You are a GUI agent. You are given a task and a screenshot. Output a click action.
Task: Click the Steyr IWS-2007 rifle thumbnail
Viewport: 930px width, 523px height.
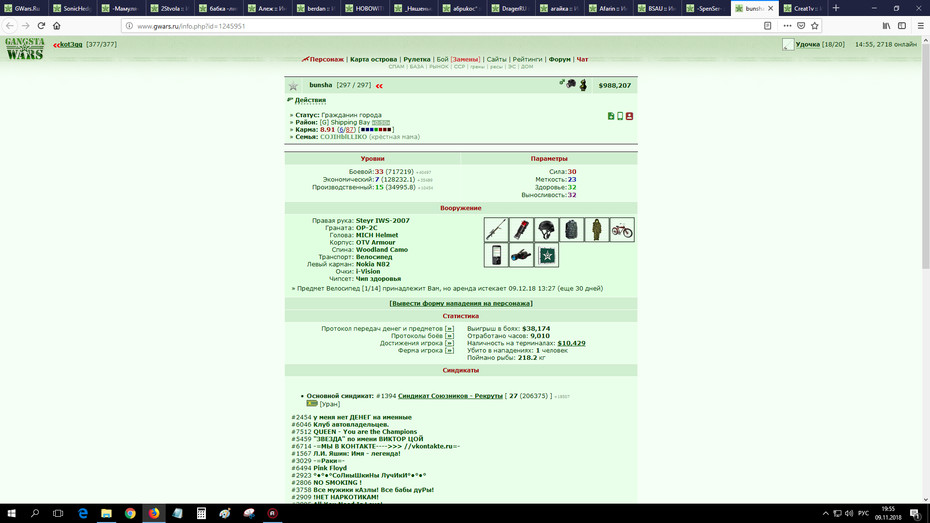pyautogui.click(x=496, y=229)
